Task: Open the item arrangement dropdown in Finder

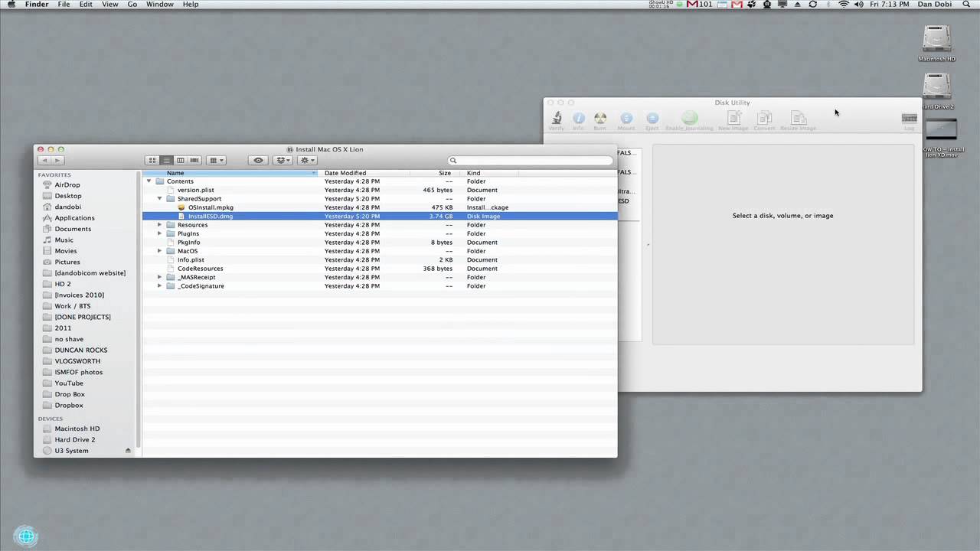Action: [x=217, y=160]
